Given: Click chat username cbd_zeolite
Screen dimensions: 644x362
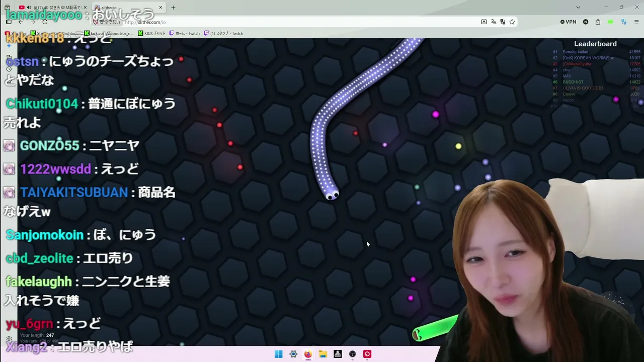Looking at the screenshot, I should (39, 258).
